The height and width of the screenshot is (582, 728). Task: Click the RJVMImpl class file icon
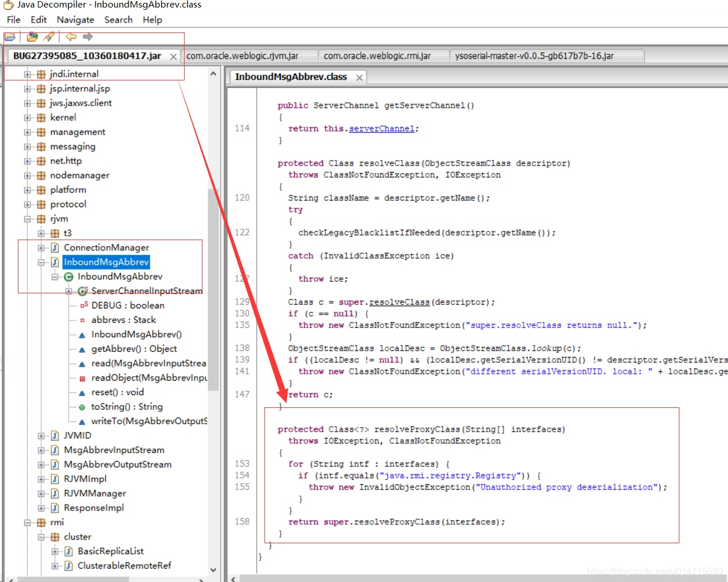point(55,479)
